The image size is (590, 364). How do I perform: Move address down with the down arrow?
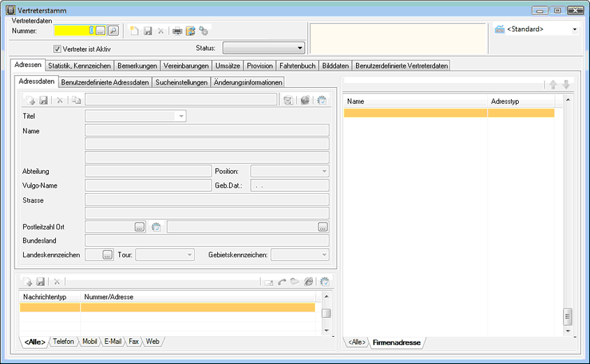coord(566,84)
